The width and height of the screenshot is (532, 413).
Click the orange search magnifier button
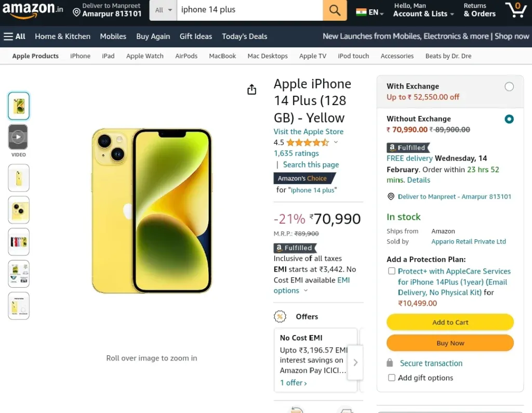tap(335, 10)
